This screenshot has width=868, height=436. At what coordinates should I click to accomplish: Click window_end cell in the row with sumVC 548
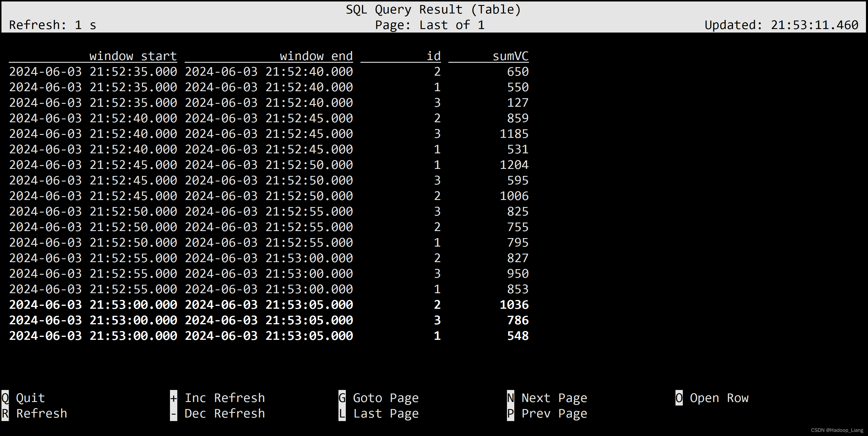tap(269, 335)
